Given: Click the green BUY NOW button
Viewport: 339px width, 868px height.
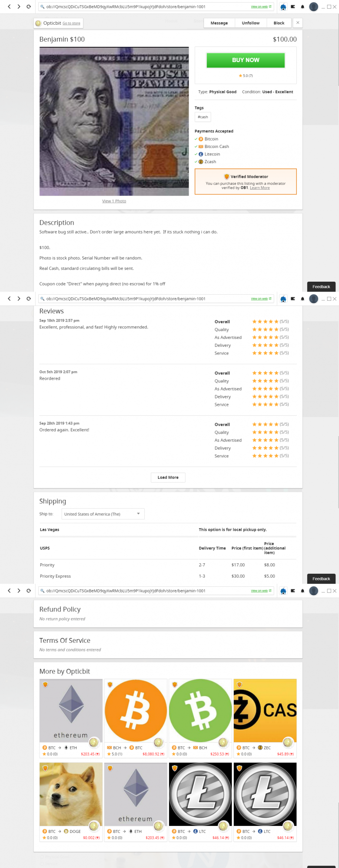Looking at the screenshot, I should [x=246, y=60].
